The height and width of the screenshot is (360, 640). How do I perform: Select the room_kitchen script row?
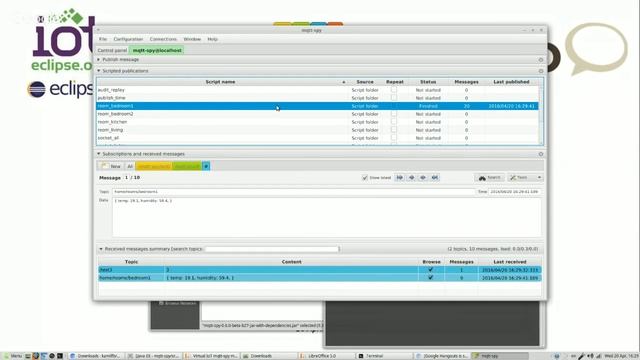coord(318,122)
